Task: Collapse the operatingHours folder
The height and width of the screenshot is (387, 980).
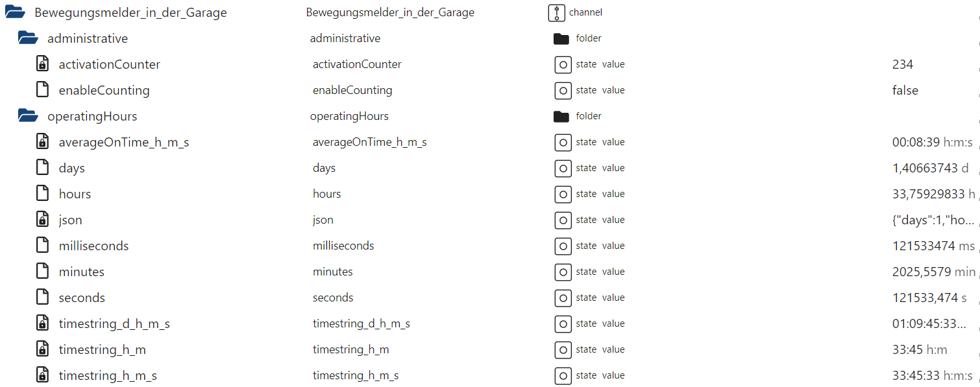Action: pyautogui.click(x=28, y=116)
